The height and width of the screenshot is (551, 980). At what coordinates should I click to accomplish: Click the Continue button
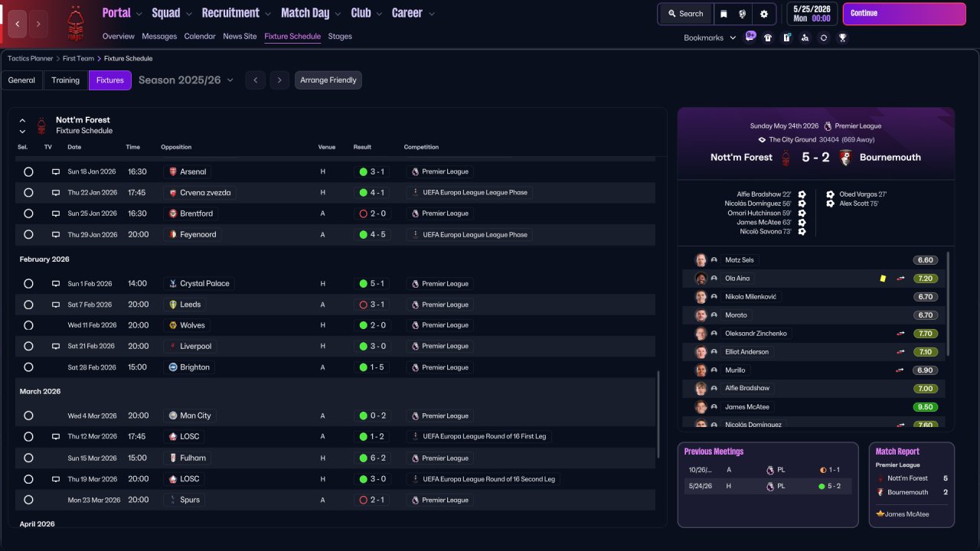click(x=904, y=14)
